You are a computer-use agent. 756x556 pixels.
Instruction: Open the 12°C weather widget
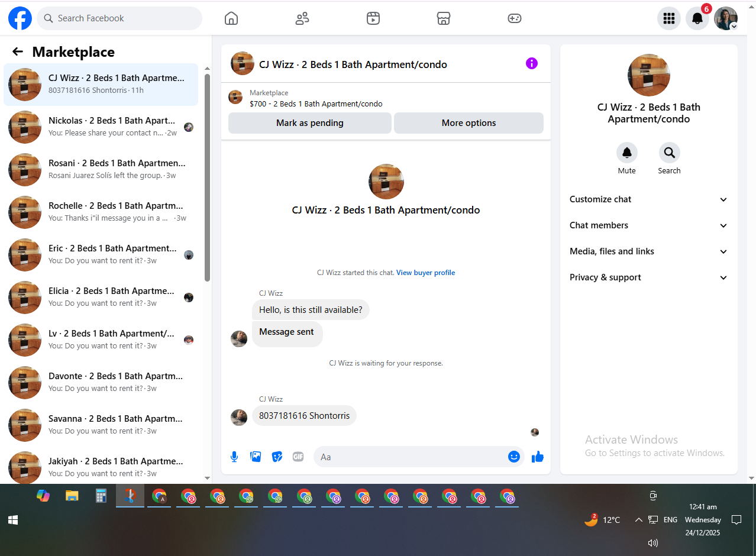[602, 520]
